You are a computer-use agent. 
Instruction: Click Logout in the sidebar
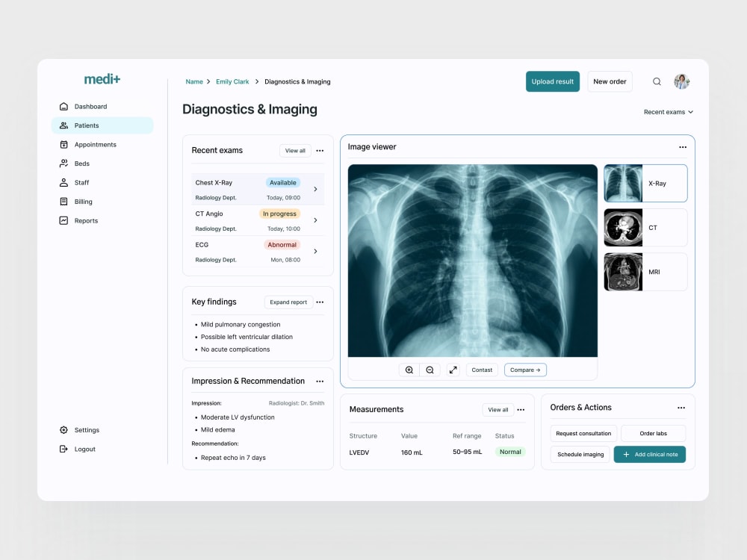click(x=102, y=449)
